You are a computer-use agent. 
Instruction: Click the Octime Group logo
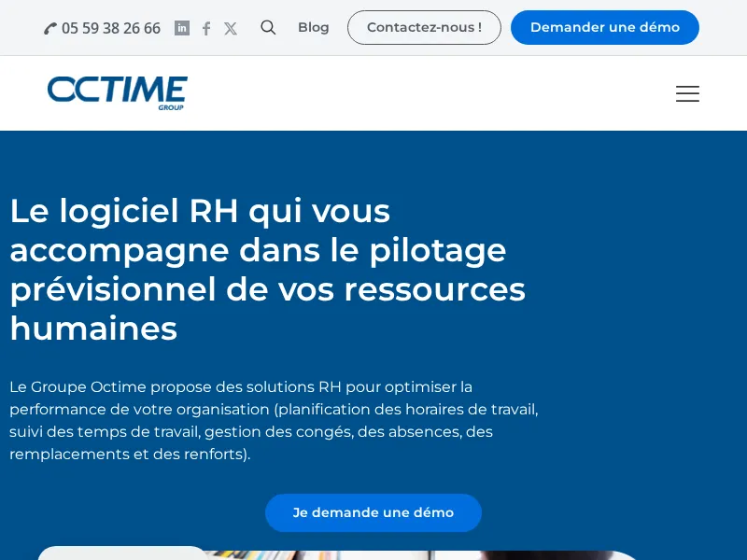(118, 92)
